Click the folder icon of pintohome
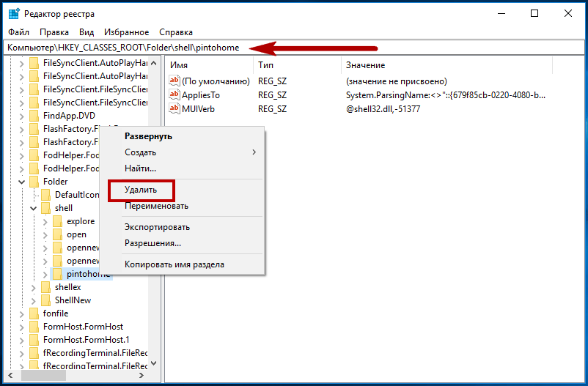 click(x=58, y=274)
